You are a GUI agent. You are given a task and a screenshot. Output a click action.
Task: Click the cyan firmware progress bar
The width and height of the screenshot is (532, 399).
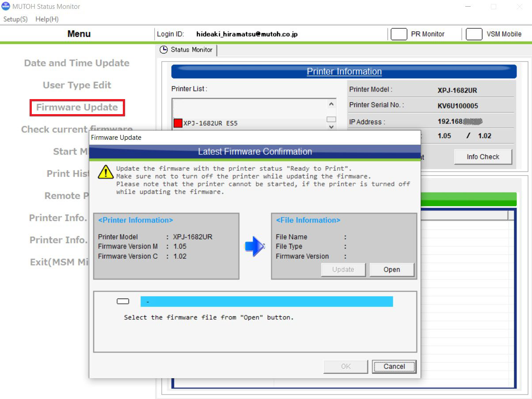click(266, 301)
